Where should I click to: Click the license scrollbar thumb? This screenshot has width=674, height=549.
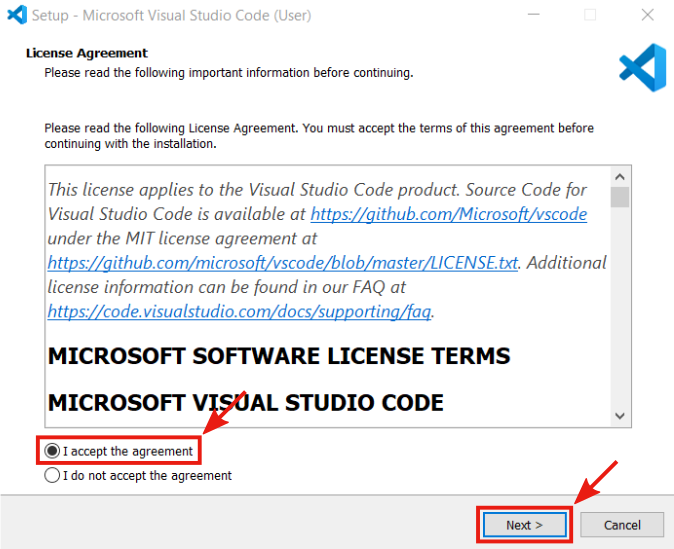coord(620,196)
